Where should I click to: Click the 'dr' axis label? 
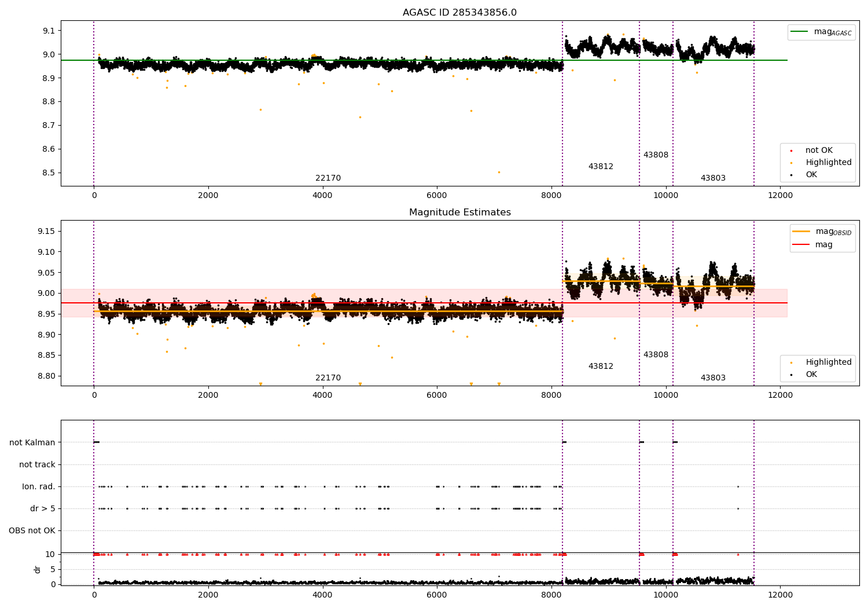tap(38, 569)
